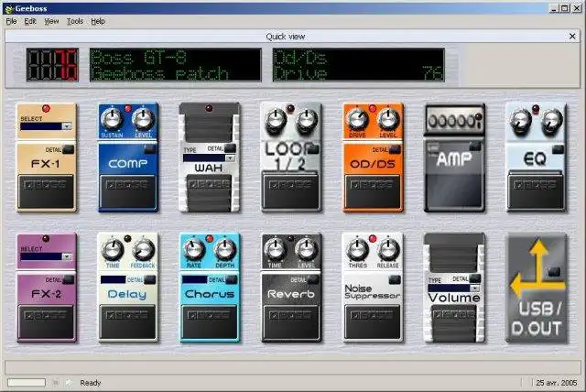
Task: Open Noise Suppressor detail button
Action: pos(395,279)
